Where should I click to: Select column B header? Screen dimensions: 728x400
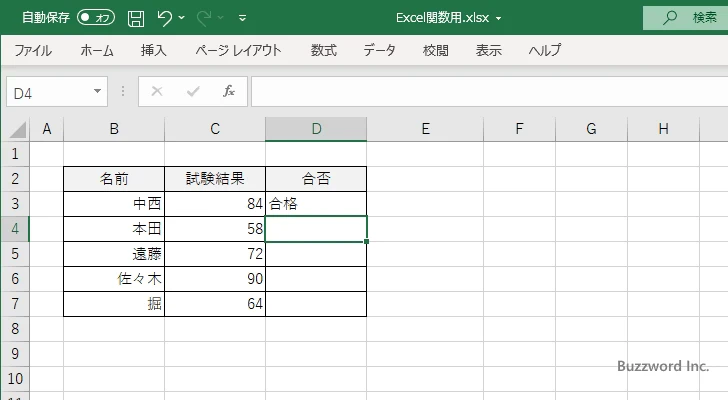pos(114,129)
